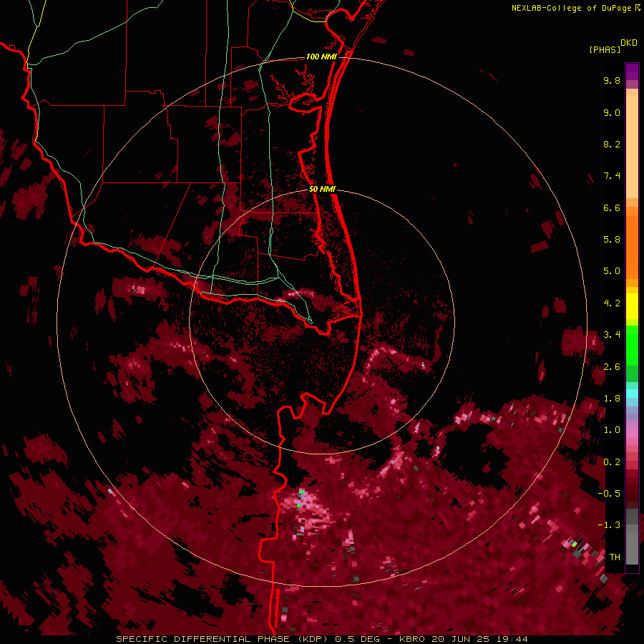The width and height of the screenshot is (644, 644).
Task: Click the 0.2 value on the color scale
Action: [612, 462]
